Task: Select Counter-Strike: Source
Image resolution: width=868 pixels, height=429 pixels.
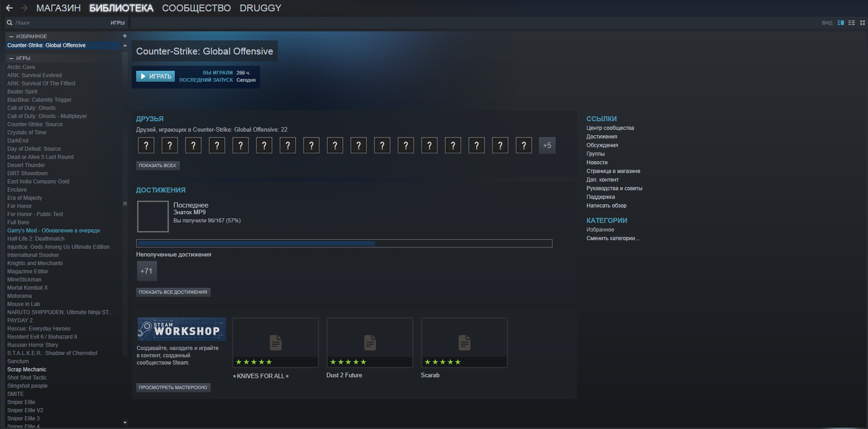Action: coord(35,124)
